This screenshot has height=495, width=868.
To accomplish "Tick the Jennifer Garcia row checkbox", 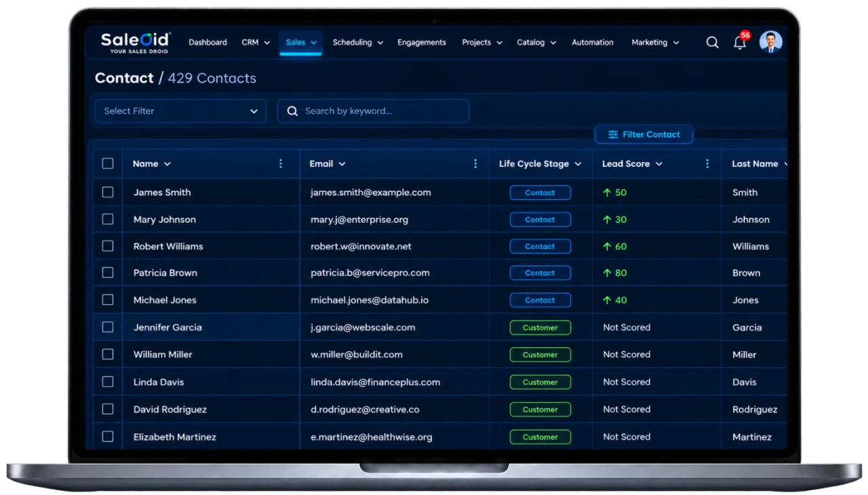I will (108, 327).
